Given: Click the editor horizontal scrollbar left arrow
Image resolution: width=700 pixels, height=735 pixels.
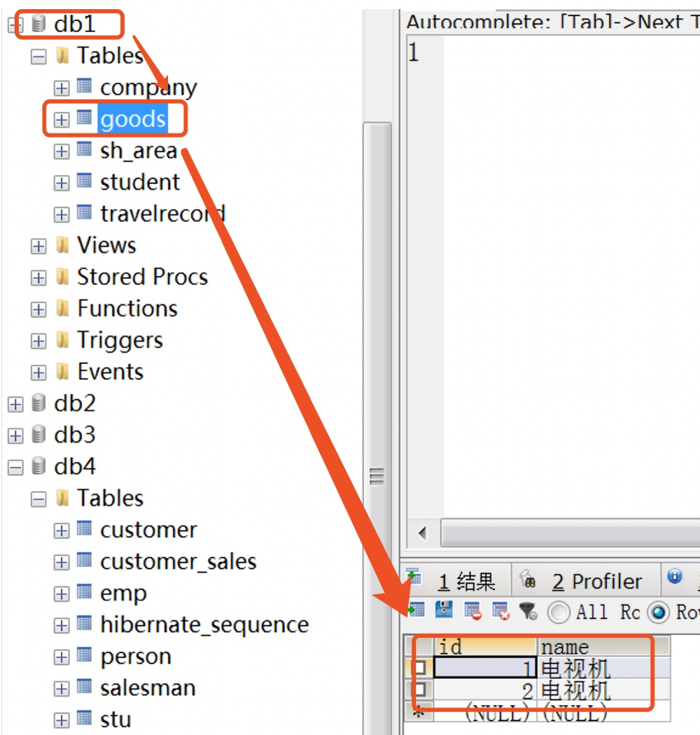Looking at the screenshot, I should click(422, 533).
